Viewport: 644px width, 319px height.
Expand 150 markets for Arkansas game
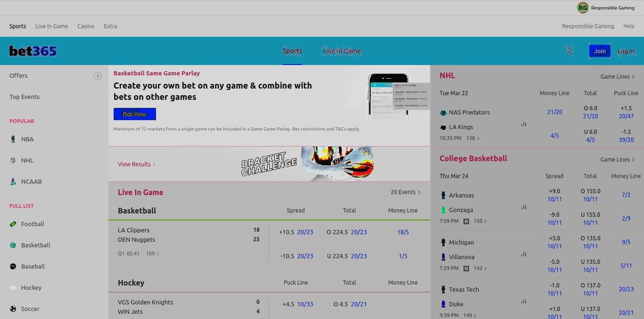tap(480, 221)
